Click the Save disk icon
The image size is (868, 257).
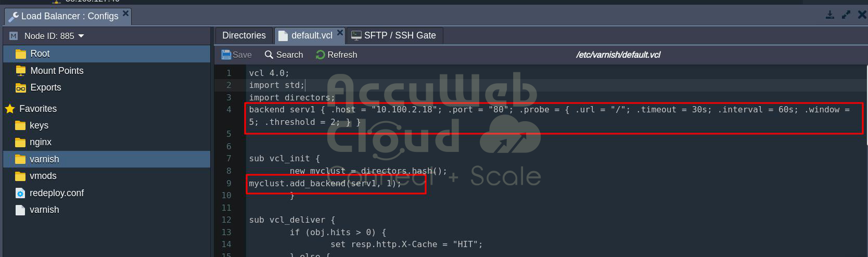click(x=226, y=55)
